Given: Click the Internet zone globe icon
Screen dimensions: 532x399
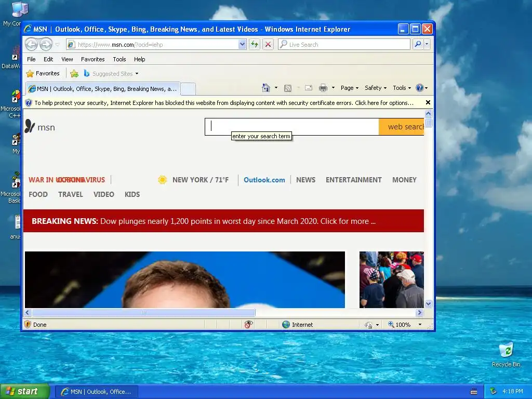Looking at the screenshot, I should coord(286,324).
